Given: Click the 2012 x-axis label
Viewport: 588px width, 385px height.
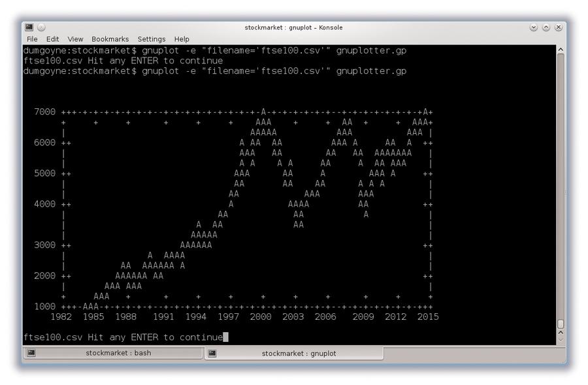Looking at the screenshot, I should coord(396,317).
